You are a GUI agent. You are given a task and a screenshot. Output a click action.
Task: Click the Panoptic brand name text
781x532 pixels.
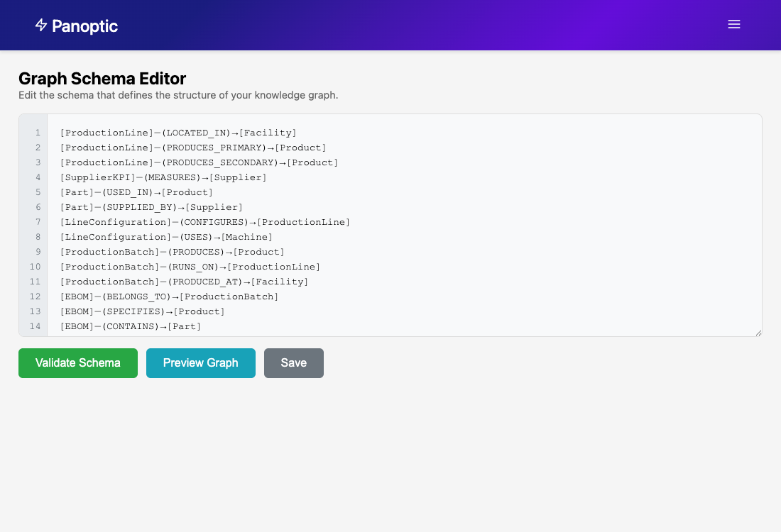coord(84,26)
